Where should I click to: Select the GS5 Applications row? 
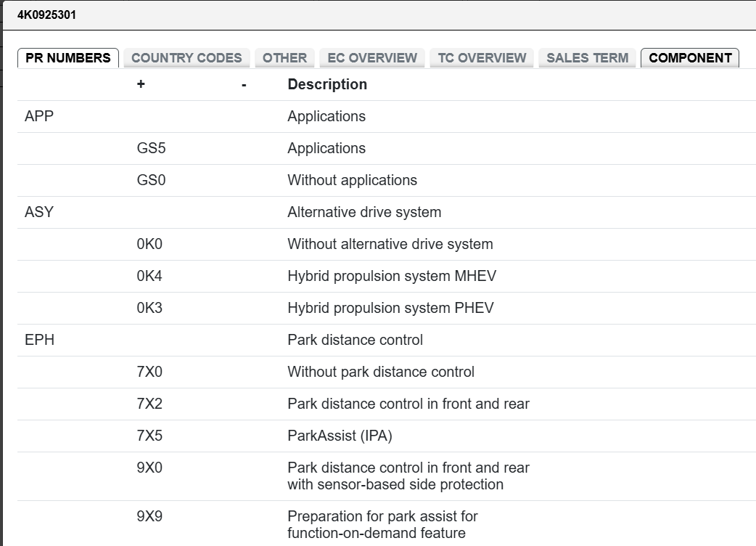(387, 148)
